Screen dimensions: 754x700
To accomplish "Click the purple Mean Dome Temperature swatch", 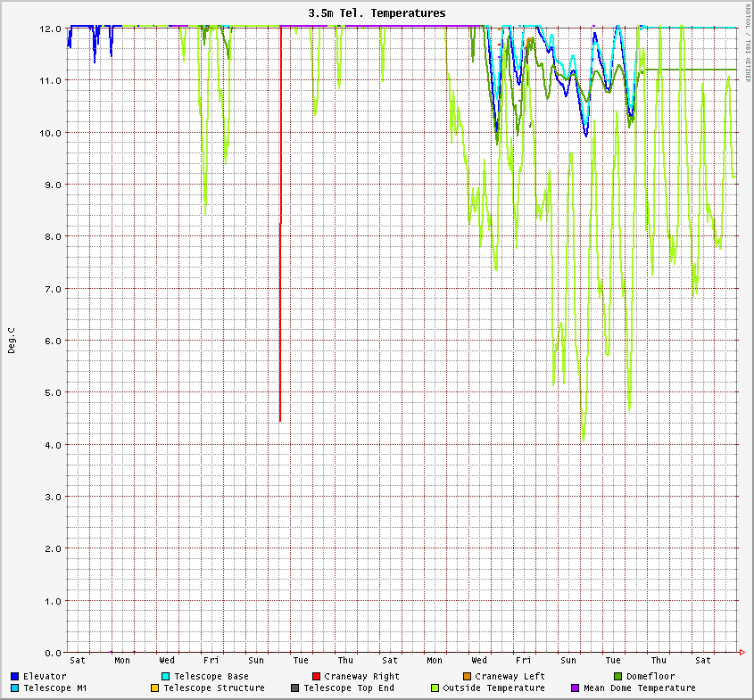I will coord(576,688).
